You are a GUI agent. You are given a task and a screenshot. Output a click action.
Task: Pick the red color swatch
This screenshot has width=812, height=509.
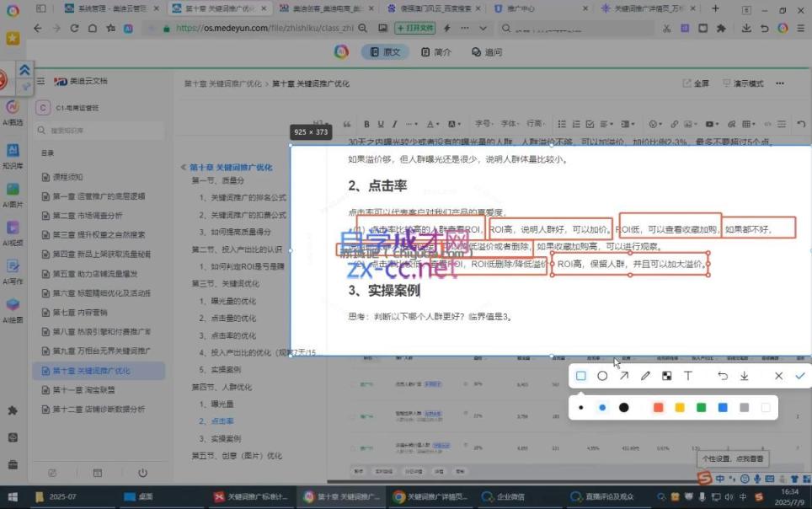[658, 407]
